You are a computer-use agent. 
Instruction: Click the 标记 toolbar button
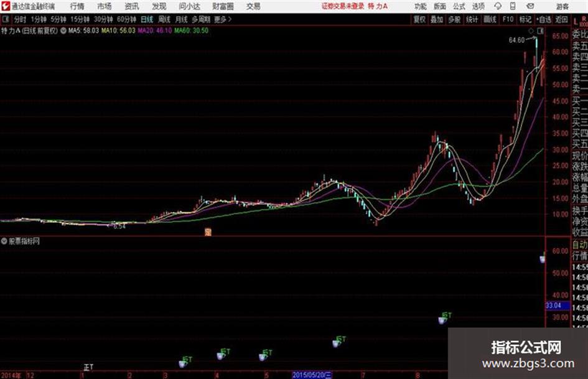pos(525,19)
